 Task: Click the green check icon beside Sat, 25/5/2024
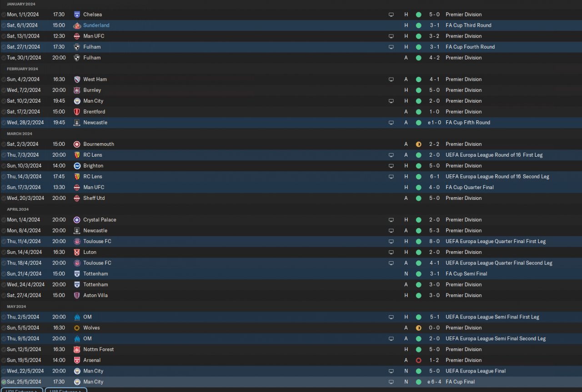pyautogui.click(x=4, y=382)
